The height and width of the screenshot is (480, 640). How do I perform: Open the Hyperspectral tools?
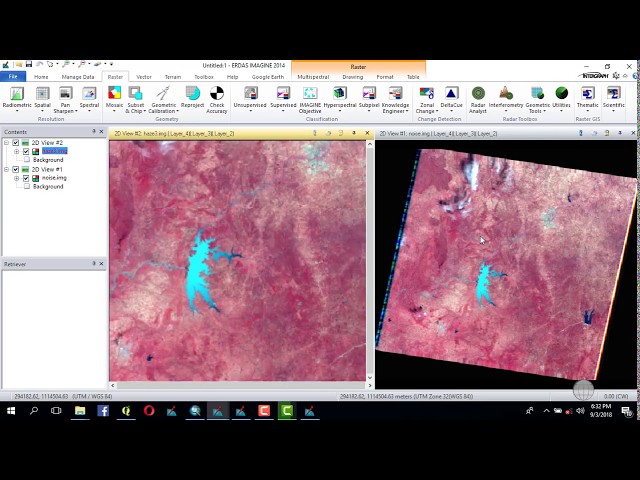click(340, 93)
